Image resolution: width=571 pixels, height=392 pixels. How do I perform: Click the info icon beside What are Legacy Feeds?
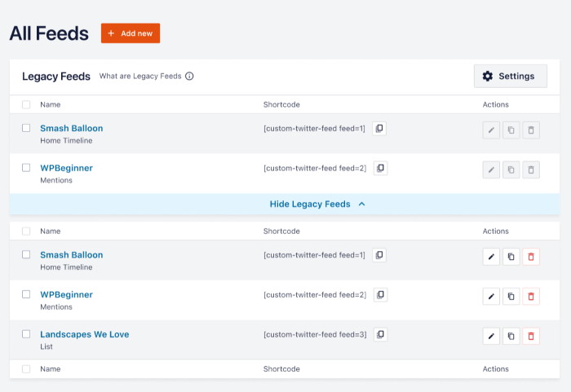(x=189, y=77)
